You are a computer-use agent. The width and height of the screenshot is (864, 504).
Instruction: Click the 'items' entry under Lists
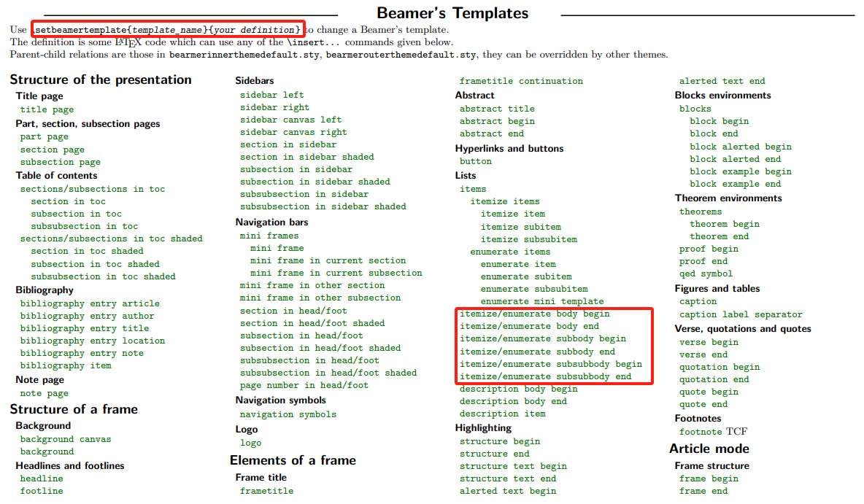473,189
